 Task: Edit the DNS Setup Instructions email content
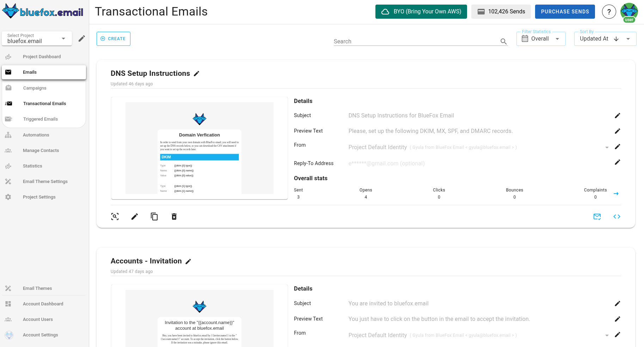point(134,216)
